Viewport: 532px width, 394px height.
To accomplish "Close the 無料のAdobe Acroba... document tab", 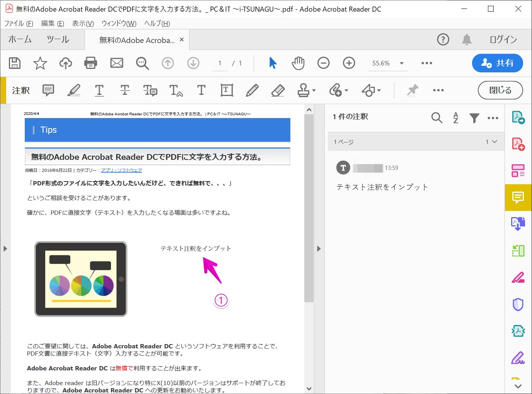I will tap(182, 39).
